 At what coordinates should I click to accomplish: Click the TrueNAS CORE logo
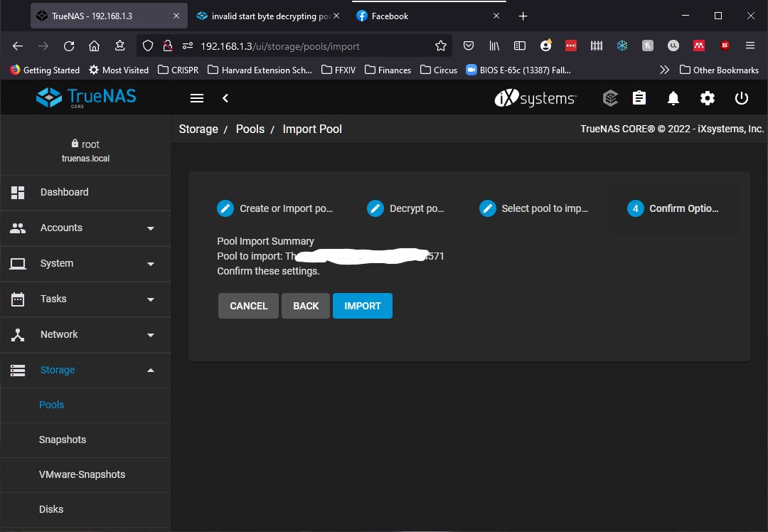(x=86, y=97)
